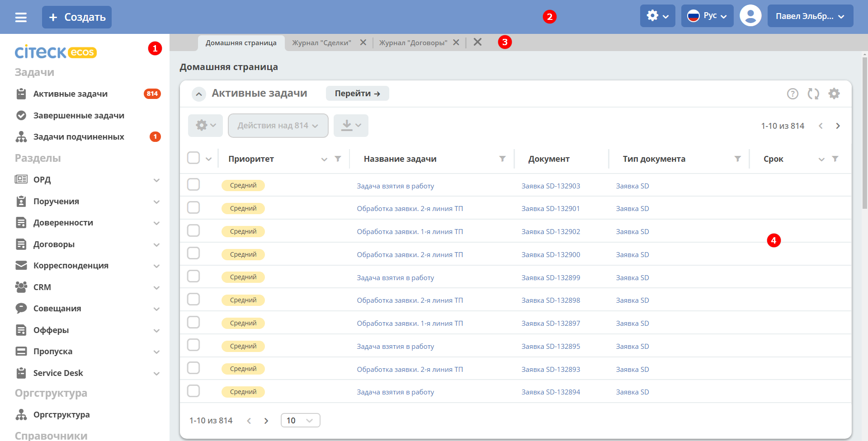The height and width of the screenshot is (441, 868).
Task: Open journal settings gear dropdown in toolbar
Action: [205, 126]
